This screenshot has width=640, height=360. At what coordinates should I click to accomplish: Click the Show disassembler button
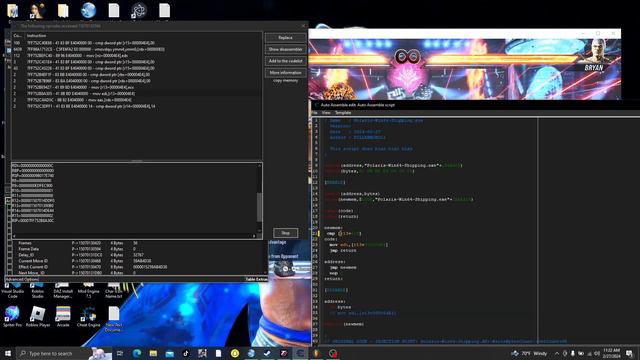(x=285, y=49)
